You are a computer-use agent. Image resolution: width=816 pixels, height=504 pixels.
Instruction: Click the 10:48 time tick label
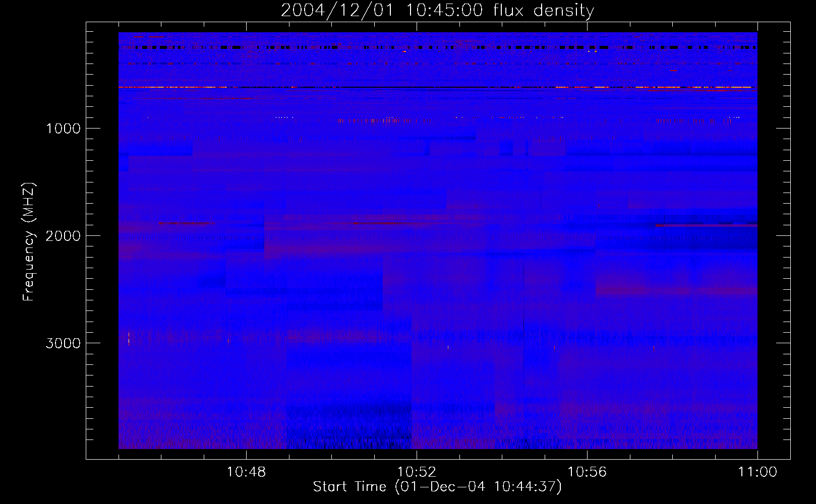[246, 472]
